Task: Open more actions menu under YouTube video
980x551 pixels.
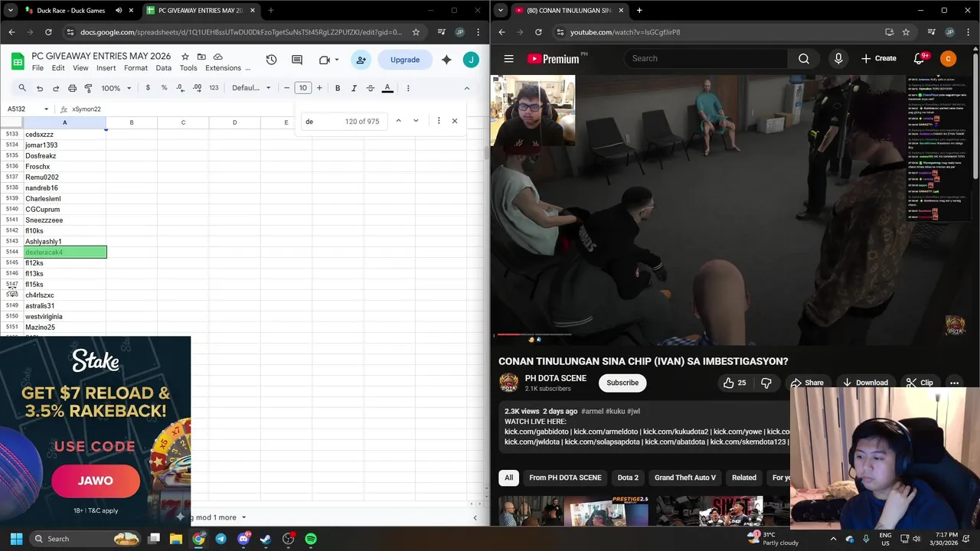Action: click(954, 383)
